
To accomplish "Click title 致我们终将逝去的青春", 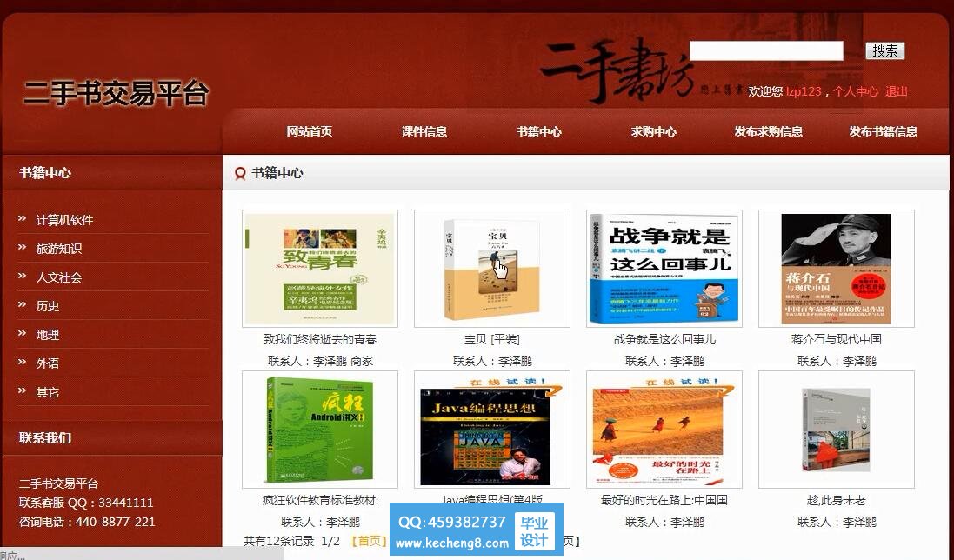I will (x=320, y=339).
